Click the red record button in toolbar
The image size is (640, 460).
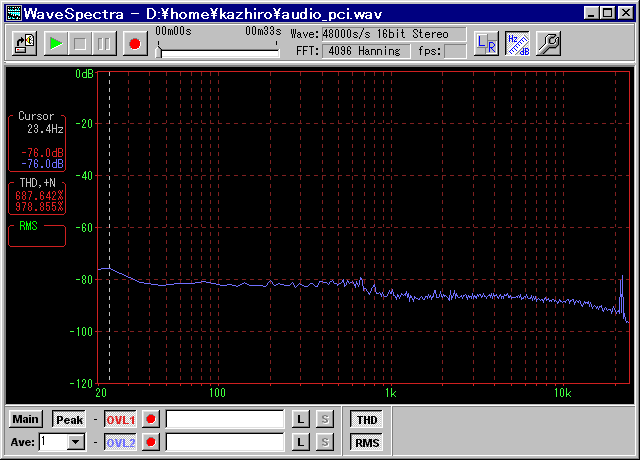pos(133,43)
